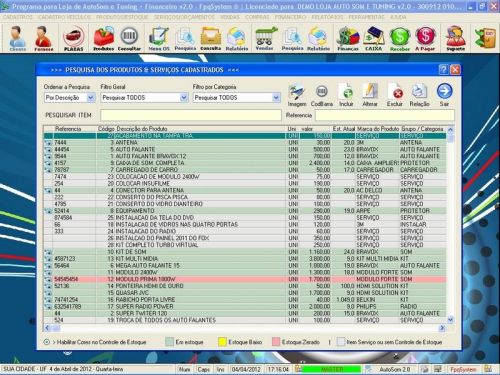The width and height of the screenshot is (500, 375).
Task: Click the Sair blue arrow icon
Action: click(444, 96)
